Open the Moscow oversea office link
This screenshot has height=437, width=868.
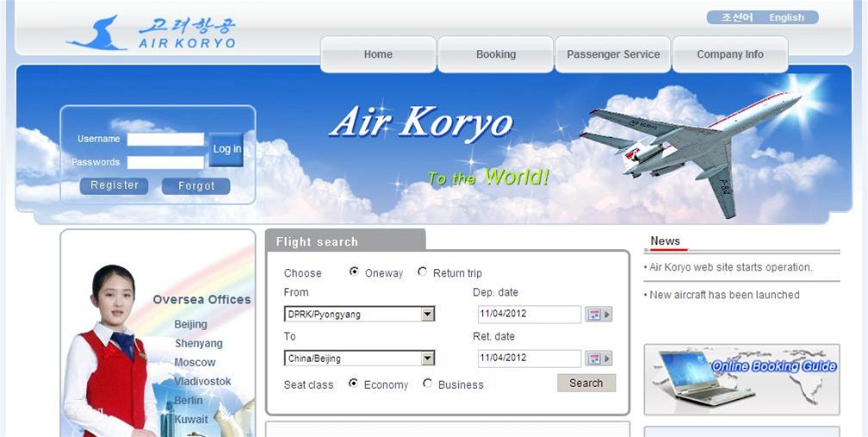[195, 363]
